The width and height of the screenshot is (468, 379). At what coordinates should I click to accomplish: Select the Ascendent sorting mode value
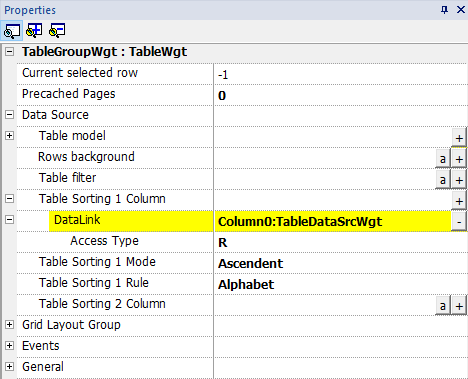250,264
